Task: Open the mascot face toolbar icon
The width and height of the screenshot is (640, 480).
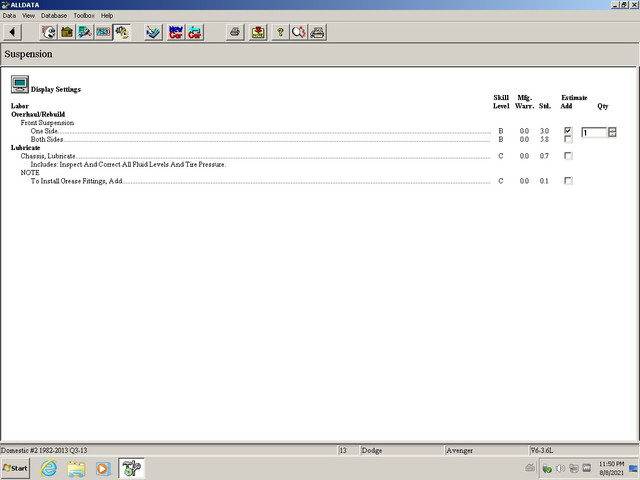Action: tap(49, 32)
